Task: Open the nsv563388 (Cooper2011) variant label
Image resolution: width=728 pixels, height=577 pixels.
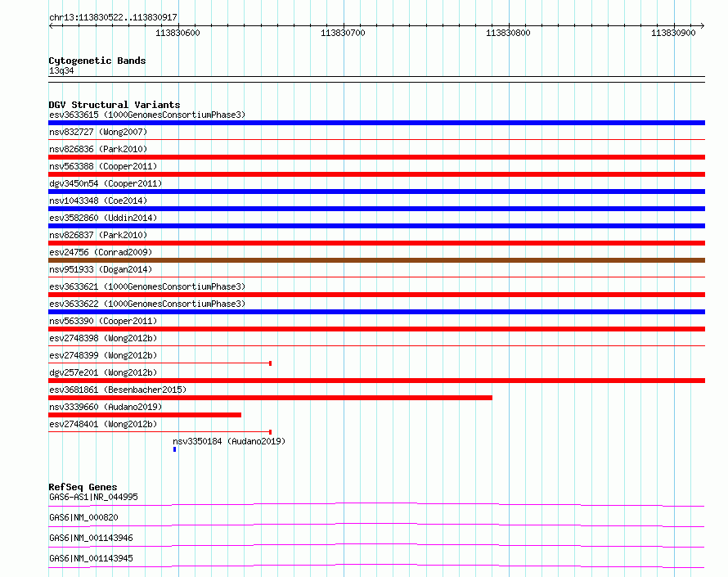Action: [x=103, y=166]
